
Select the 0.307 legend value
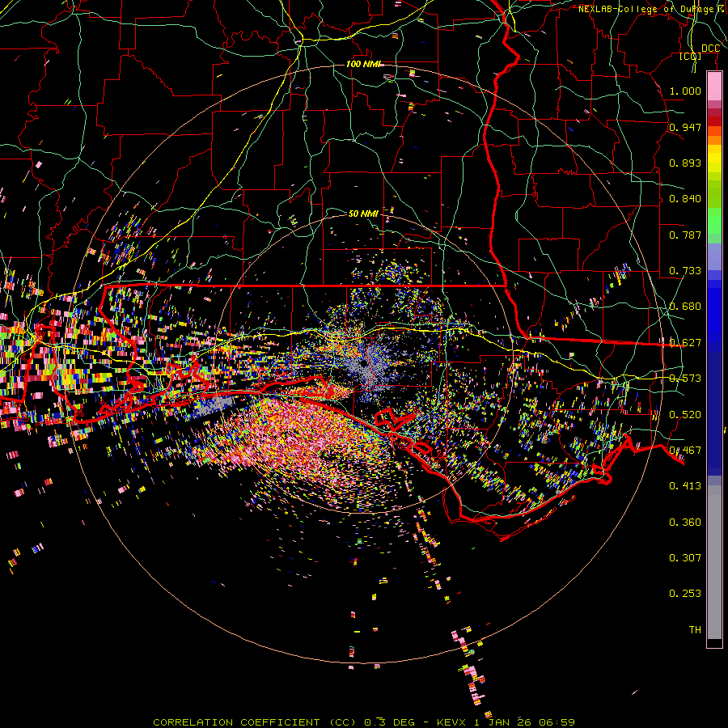tap(685, 557)
